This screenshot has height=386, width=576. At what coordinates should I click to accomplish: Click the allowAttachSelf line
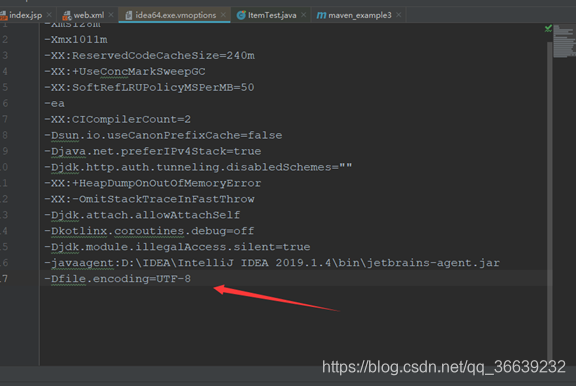coord(142,215)
